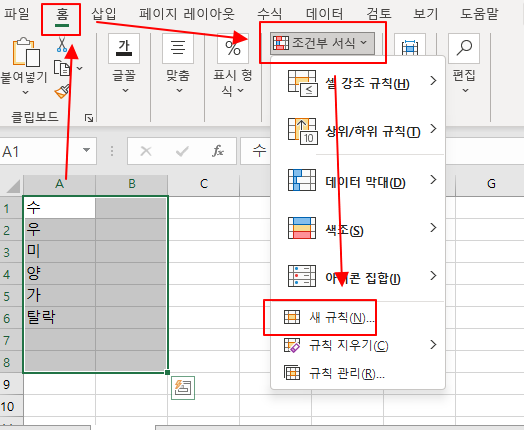
Task: Open 셀 강조 규칙(H) submenu
Action: [x=358, y=83]
